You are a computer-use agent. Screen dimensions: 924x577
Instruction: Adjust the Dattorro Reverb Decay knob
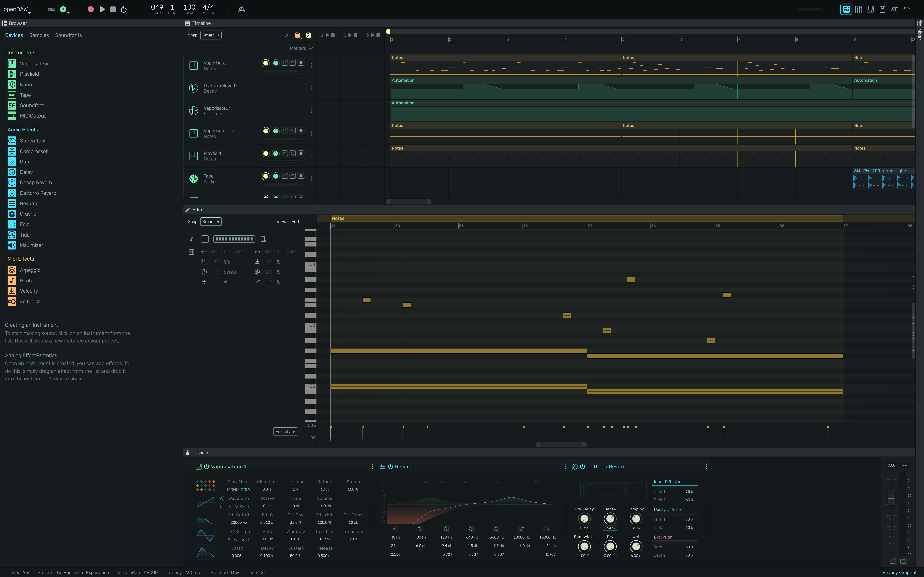click(610, 519)
